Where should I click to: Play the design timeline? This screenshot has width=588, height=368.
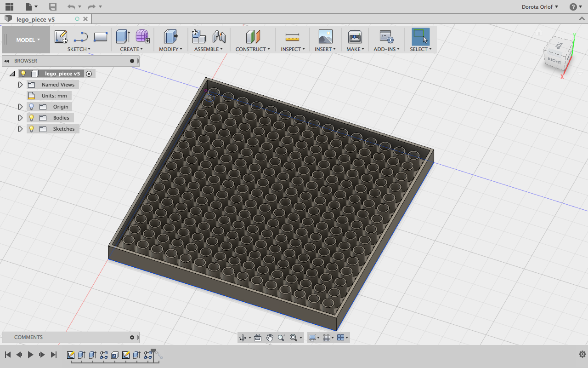(x=30, y=355)
